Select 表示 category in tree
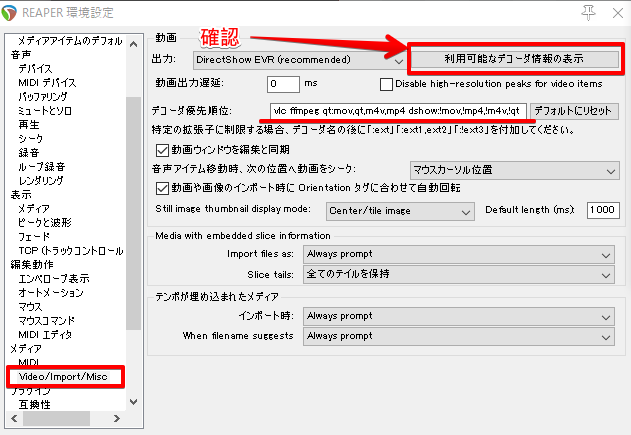 pos(21,195)
